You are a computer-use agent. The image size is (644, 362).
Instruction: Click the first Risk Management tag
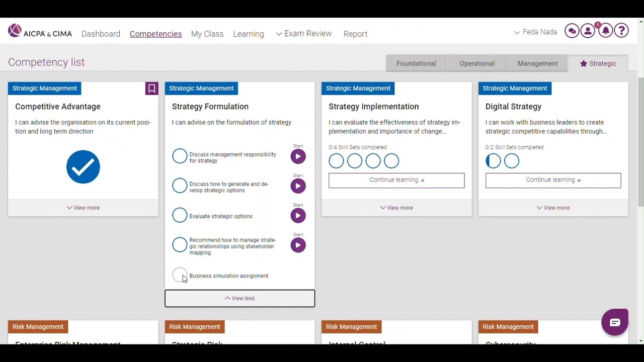38,327
